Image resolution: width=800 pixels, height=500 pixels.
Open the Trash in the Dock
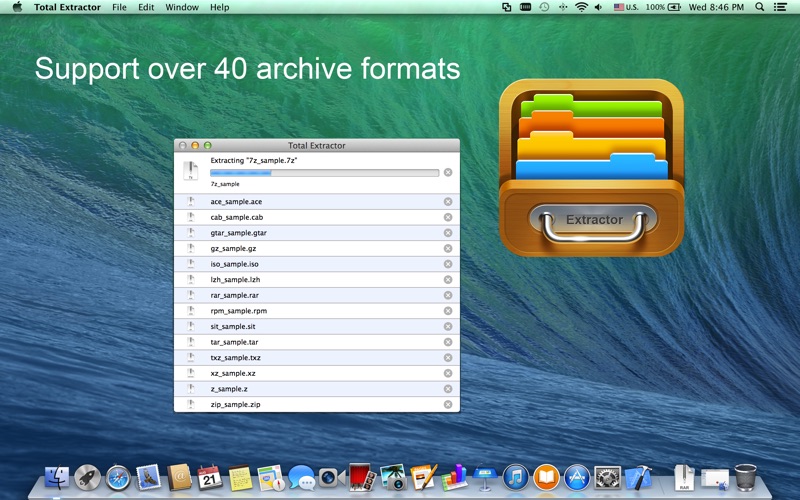click(x=745, y=478)
